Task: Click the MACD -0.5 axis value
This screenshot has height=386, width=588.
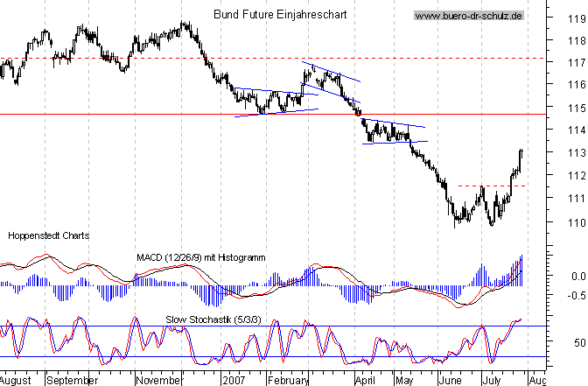Action: click(577, 295)
